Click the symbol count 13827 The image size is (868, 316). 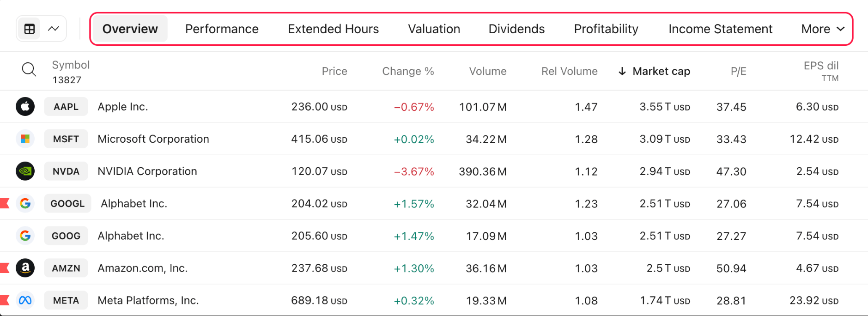(x=67, y=80)
